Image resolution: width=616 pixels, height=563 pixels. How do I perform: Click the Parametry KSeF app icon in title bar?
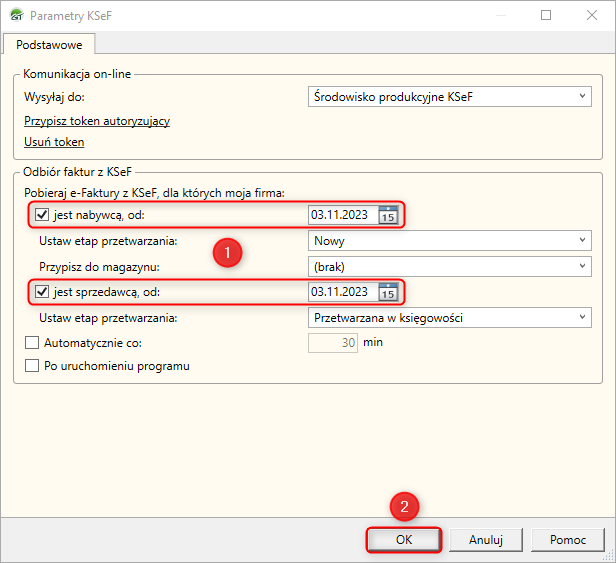pos(17,15)
